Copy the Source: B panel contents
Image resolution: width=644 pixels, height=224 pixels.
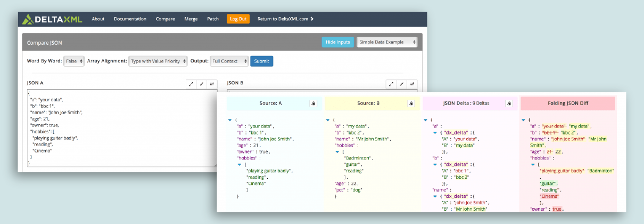pos(411,103)
